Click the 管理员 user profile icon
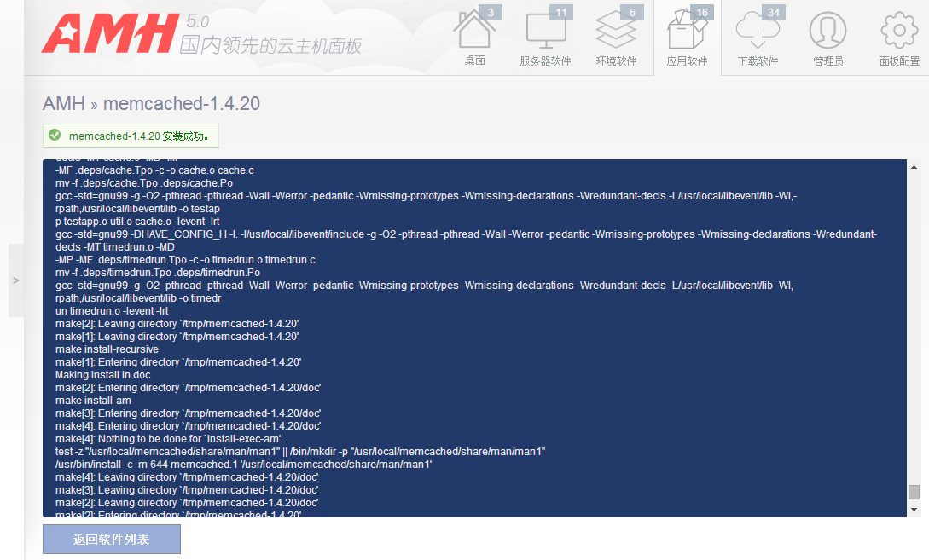 tap(827, 32)
